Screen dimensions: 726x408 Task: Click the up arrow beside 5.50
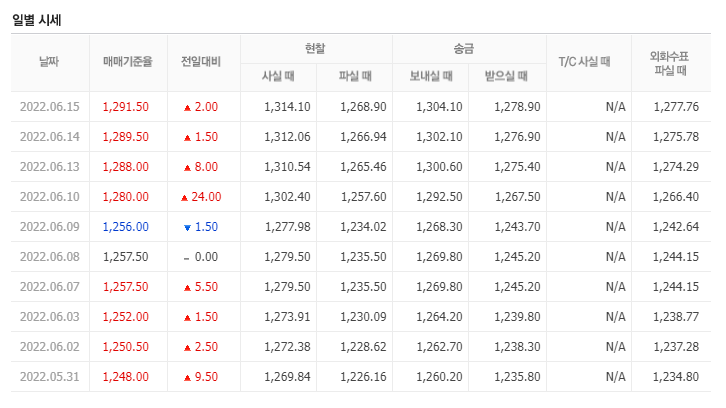[x=186, y=287]
